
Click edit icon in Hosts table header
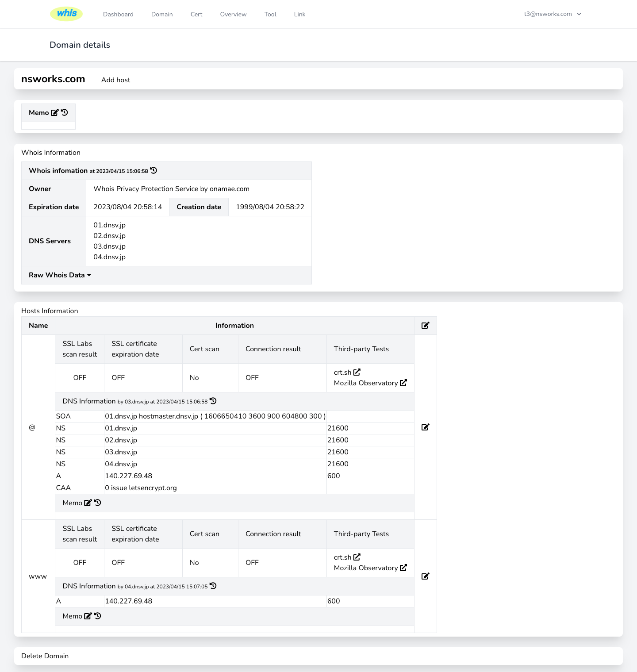425,326
